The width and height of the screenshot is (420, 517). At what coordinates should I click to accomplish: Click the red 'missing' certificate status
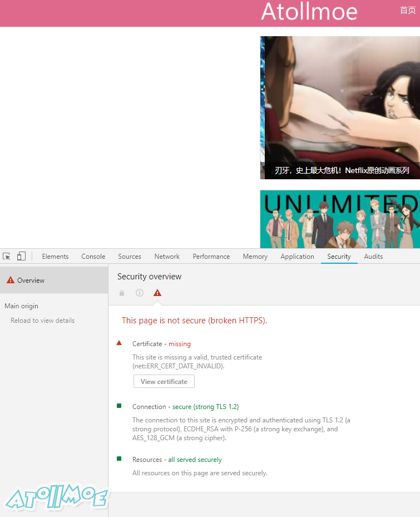coord(180,344)
